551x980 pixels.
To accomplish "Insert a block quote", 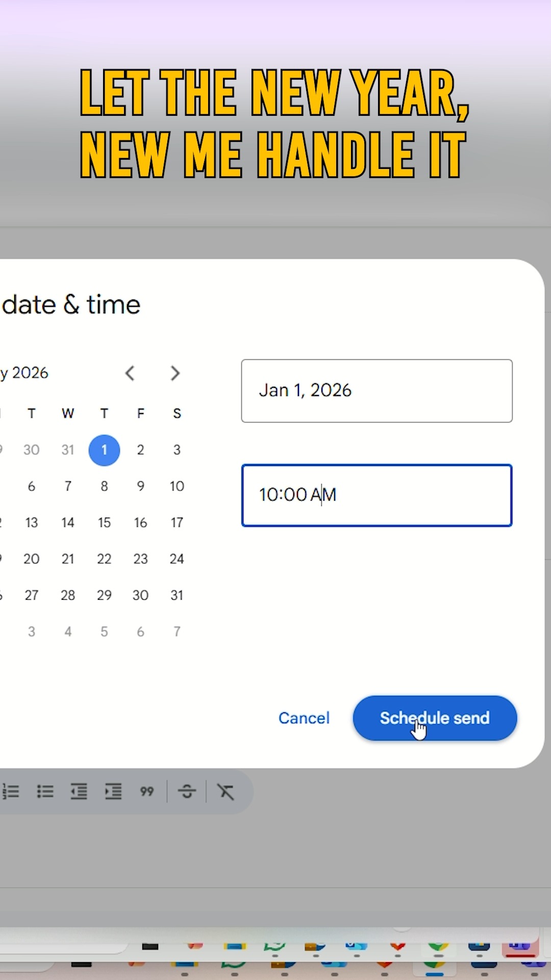I will coord(147,792).
